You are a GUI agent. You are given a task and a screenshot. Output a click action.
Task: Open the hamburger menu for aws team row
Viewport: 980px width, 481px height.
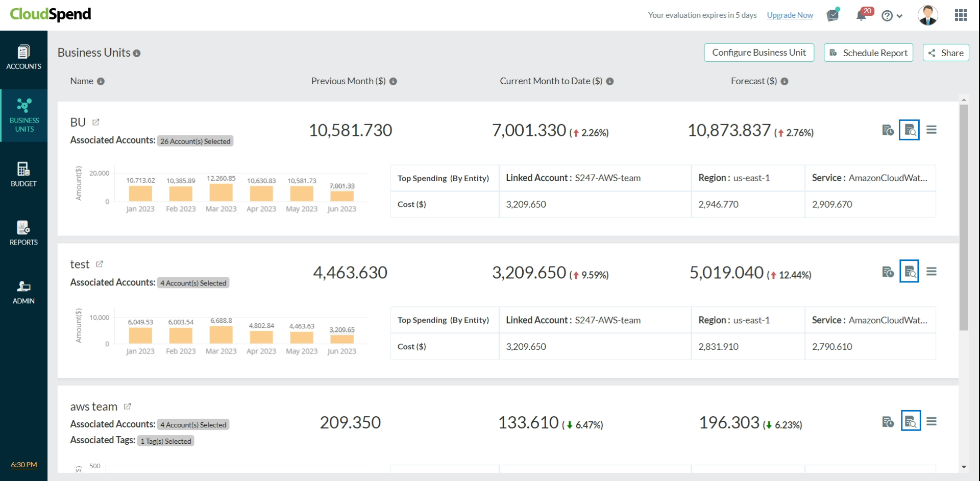pos(932,422)
